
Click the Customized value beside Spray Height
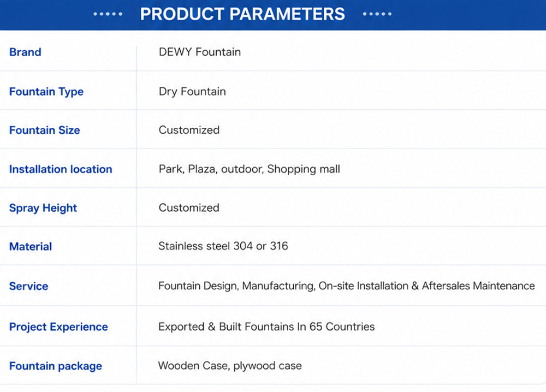pyautogui.click(x=189, y=208)
